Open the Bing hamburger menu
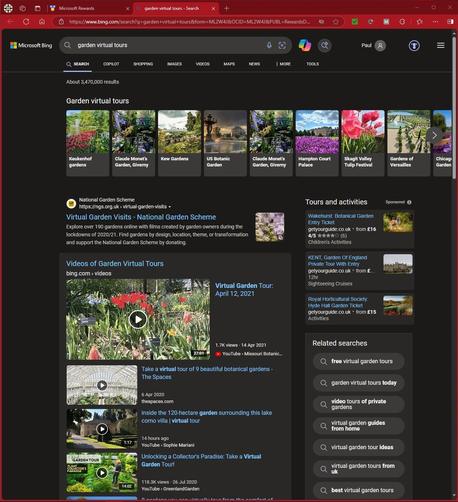 (441, 45)
